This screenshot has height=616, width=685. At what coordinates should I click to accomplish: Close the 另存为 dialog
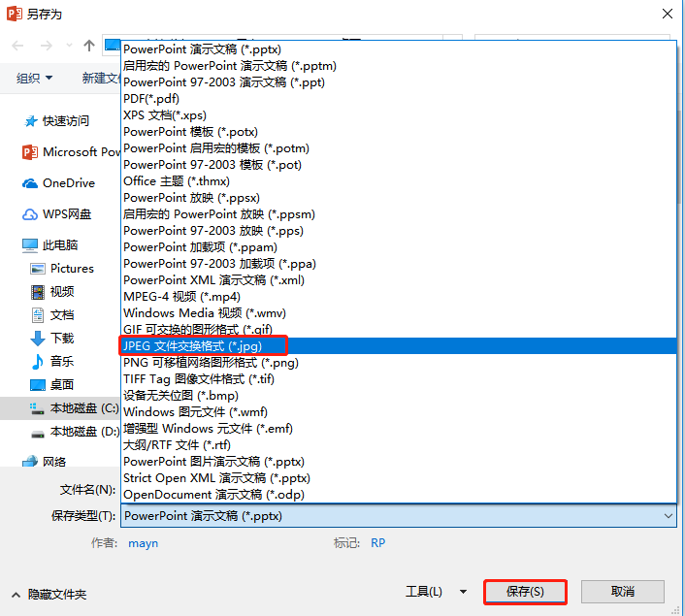(x=668, y=14)
